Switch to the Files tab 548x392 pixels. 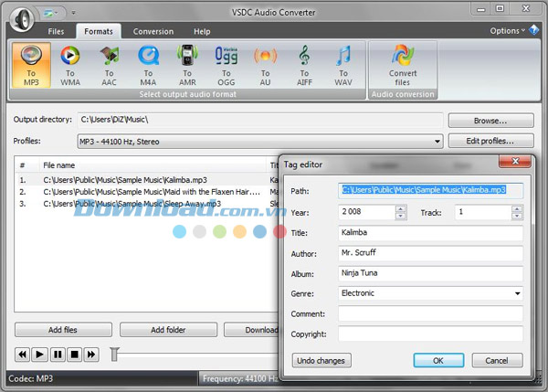pos(56,31)
